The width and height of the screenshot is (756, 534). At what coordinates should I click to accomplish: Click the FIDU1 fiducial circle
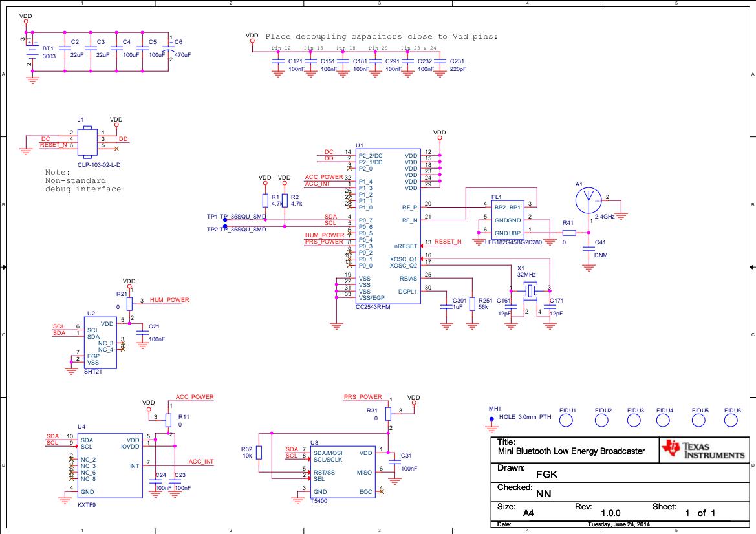[x=566, y=421]
